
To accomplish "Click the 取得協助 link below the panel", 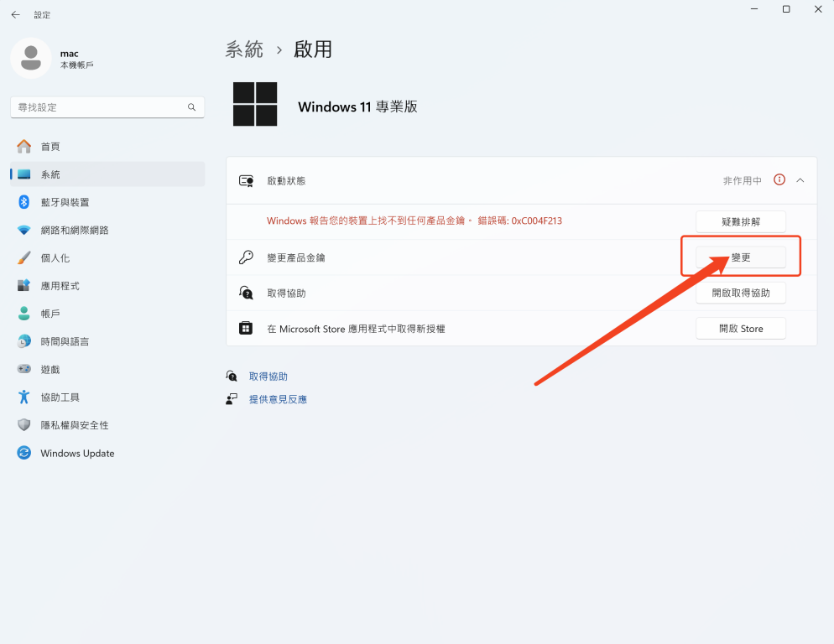I will (268, 377).
